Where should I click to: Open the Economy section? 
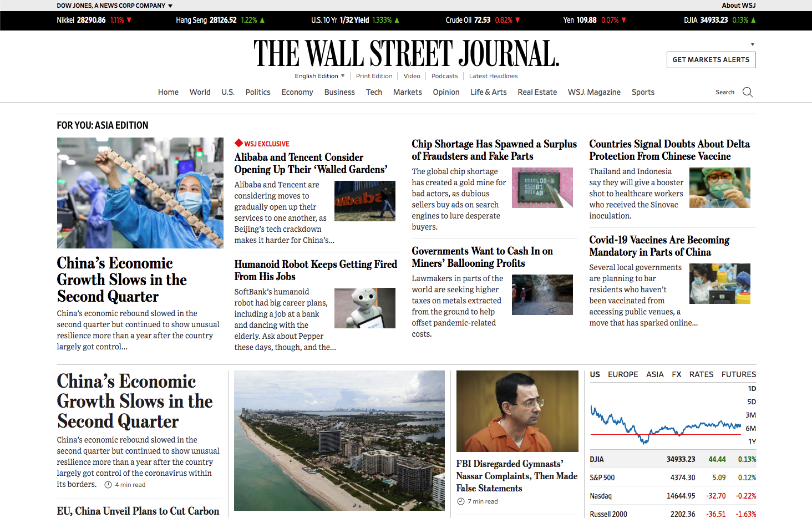click(297, 92)
